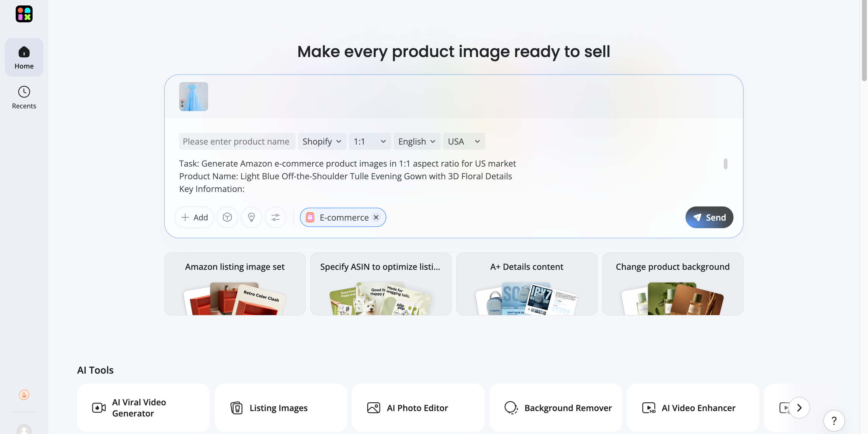This screenshot has width=868, height=434.
Task: Choose Change product background card
Action: pos(673,284)
